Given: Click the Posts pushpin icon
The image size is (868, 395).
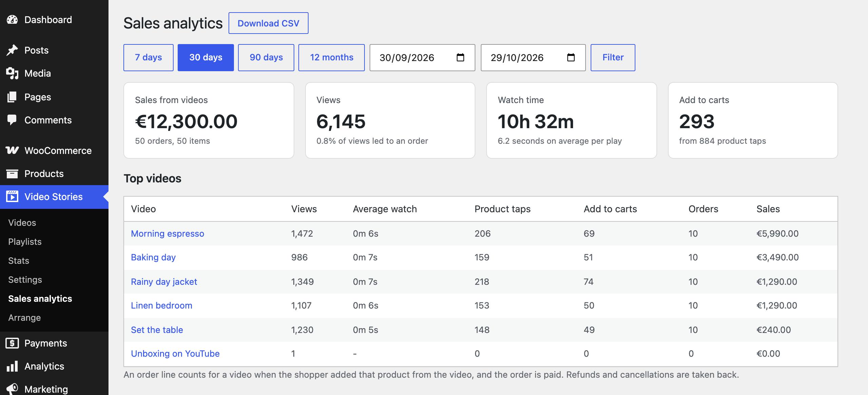Looking at the screenshot, I should click(12, 50).
